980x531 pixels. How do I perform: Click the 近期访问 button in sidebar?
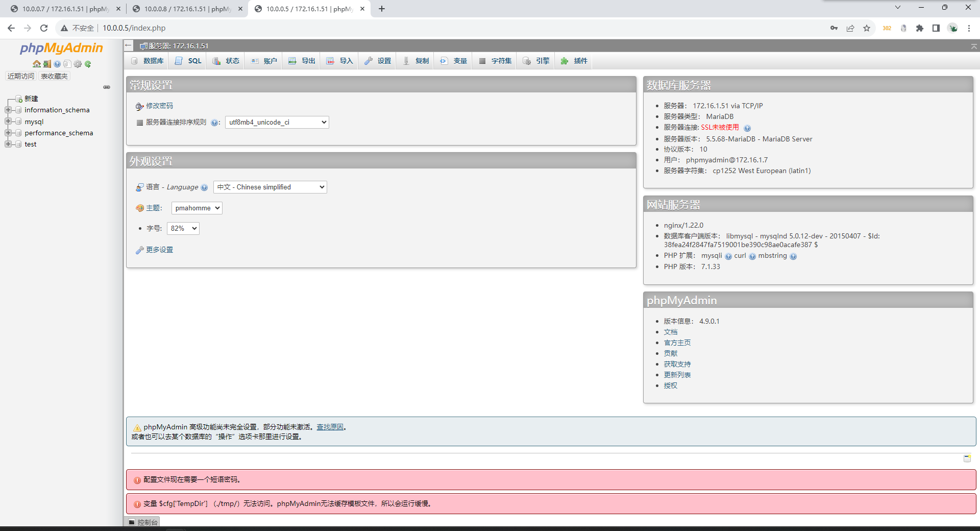tap(21, 76)
